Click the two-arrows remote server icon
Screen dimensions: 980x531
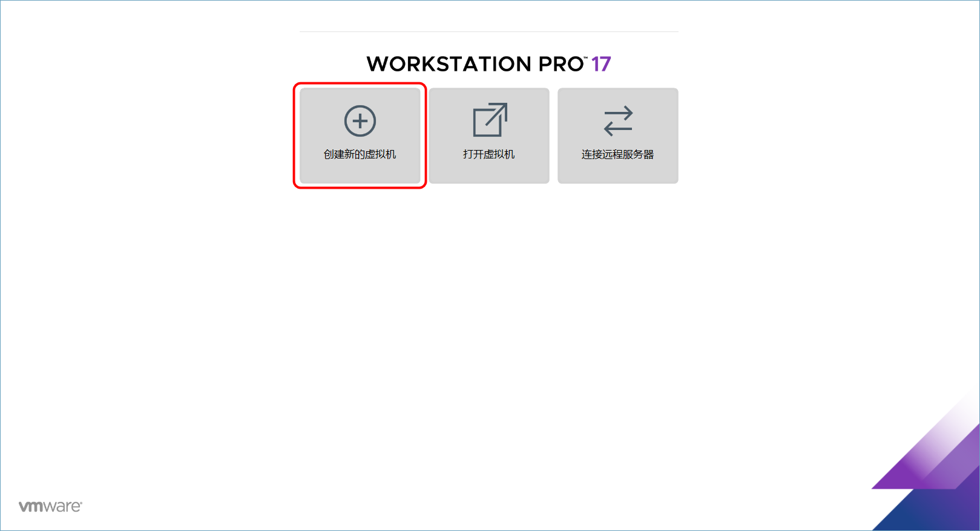point(618,121)
